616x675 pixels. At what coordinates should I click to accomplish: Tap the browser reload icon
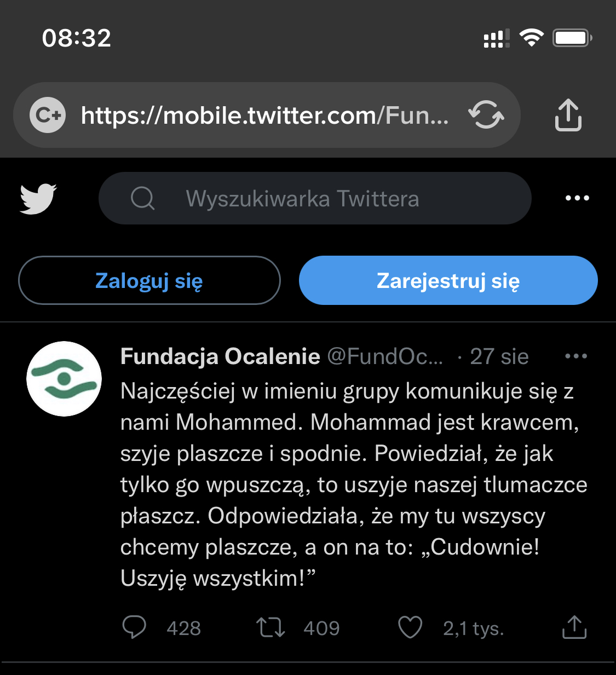click(x=486, y=115)
